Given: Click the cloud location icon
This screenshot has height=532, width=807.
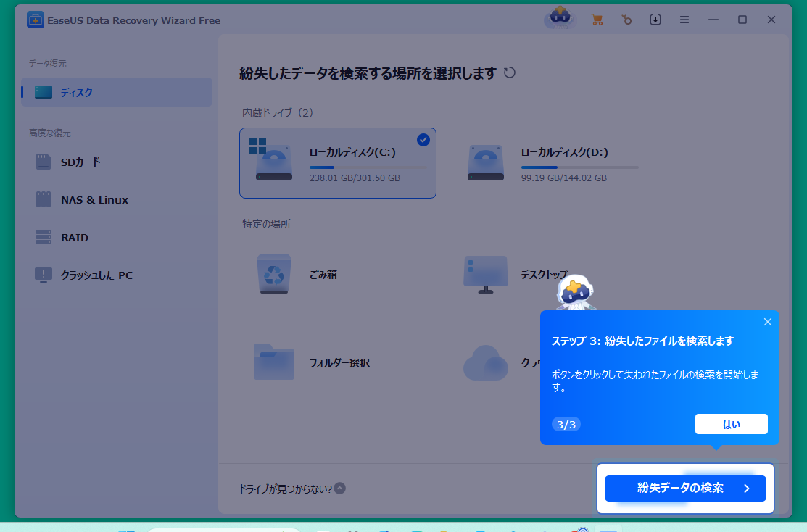Looking at the screenshot, I should (x=485, y=362).
